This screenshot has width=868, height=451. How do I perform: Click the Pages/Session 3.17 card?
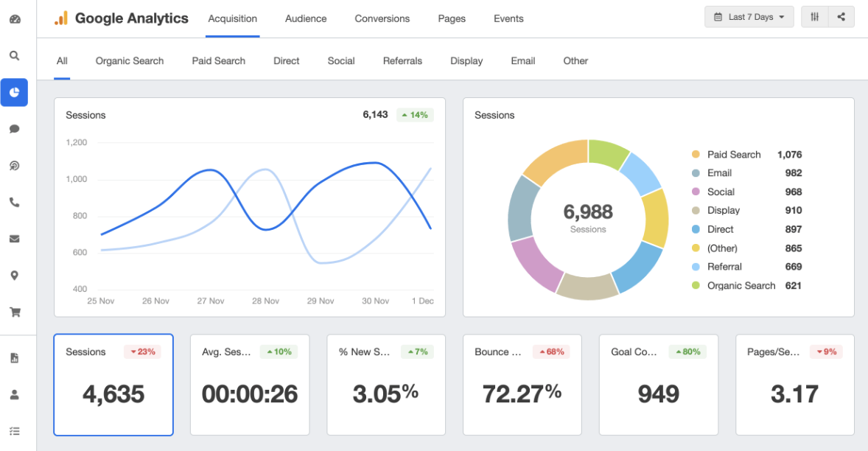pyautogui.click(x=795, y=385)
